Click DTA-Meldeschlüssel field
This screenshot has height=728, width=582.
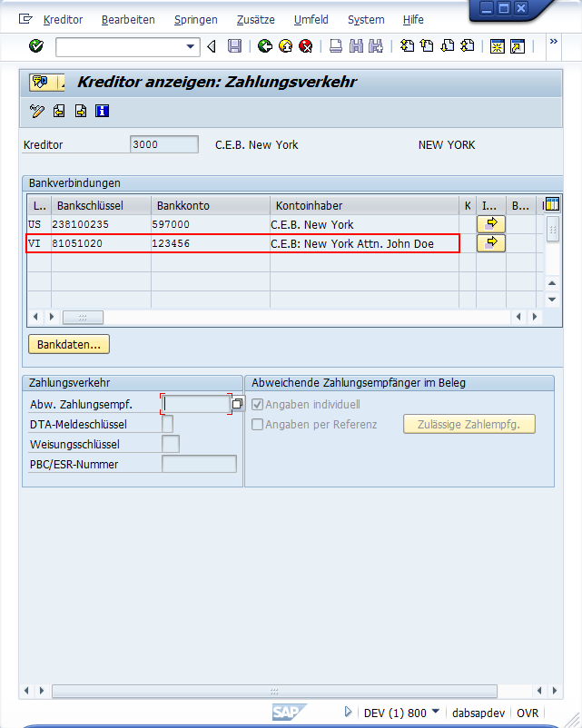click(168, 424)
